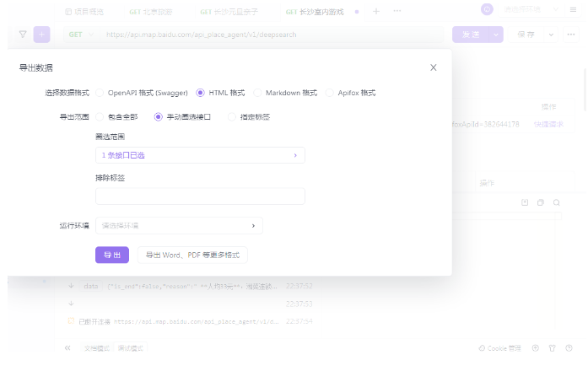Open the 运行环境 dropdown
This screenshot has height=371, width=588.
tap(179, 226)
